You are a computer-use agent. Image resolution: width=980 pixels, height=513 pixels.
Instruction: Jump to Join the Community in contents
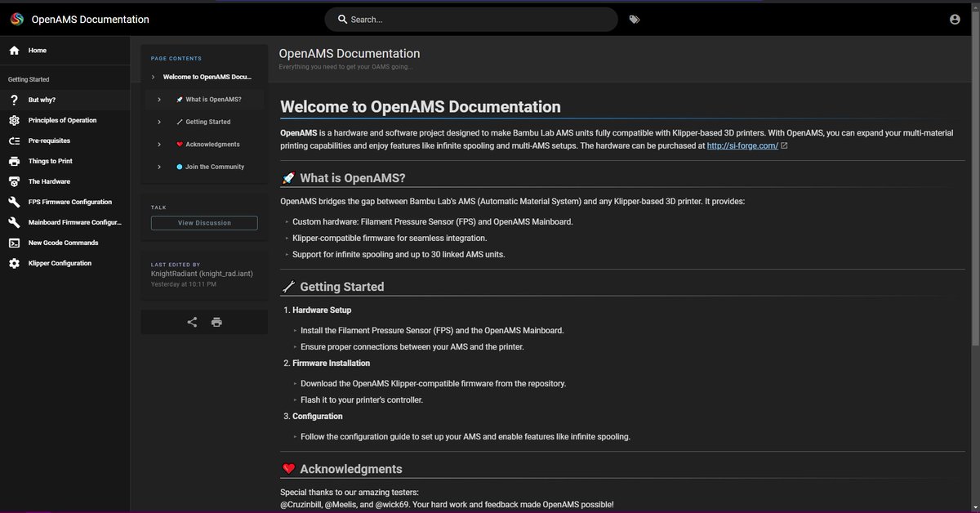(x=210, y=167)
